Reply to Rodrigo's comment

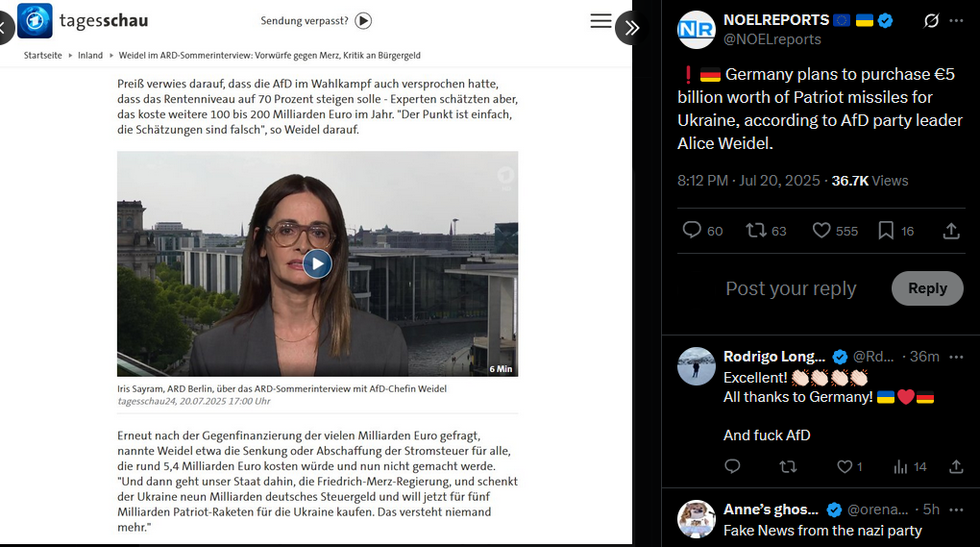click(732, 466)
